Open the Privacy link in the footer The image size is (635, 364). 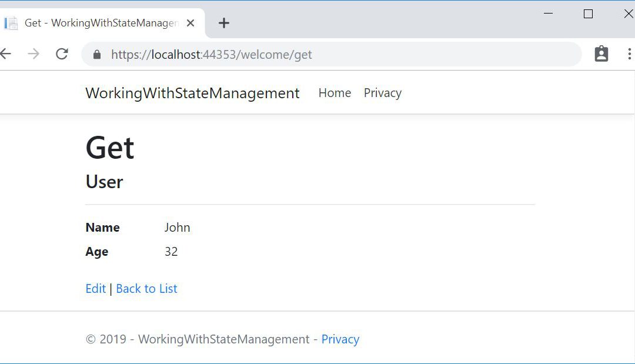340,339
